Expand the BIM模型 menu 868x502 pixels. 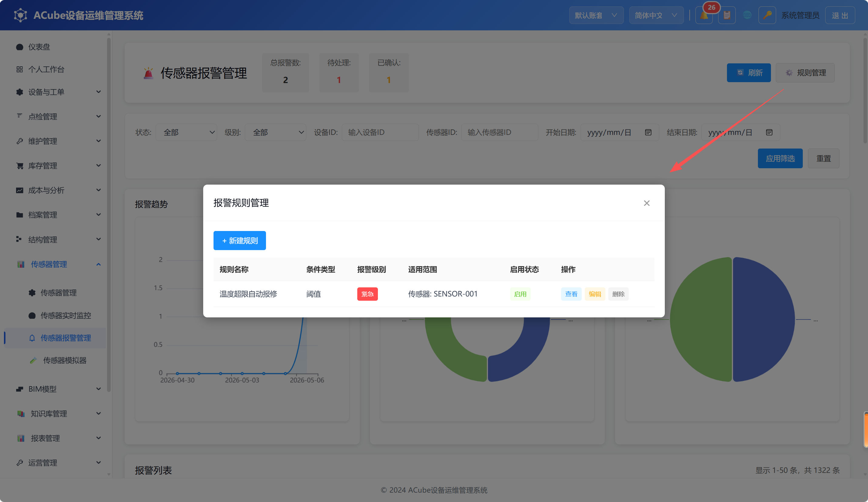59,389
